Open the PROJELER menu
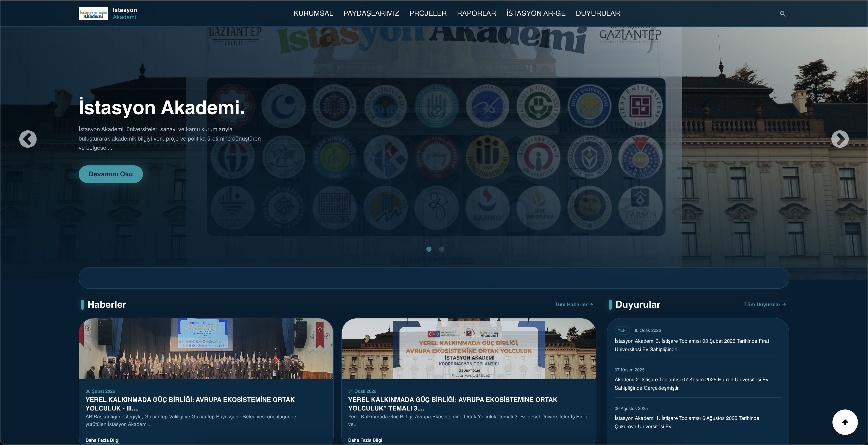 point(428,13)
